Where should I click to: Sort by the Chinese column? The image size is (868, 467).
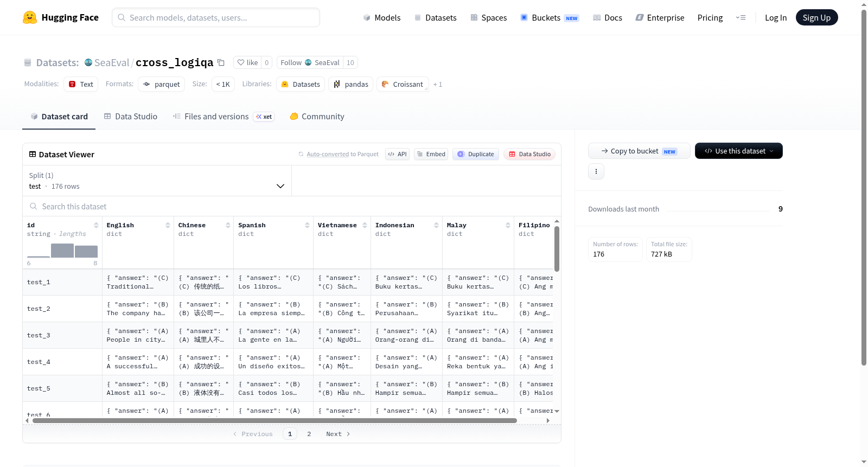pos(228,225)
